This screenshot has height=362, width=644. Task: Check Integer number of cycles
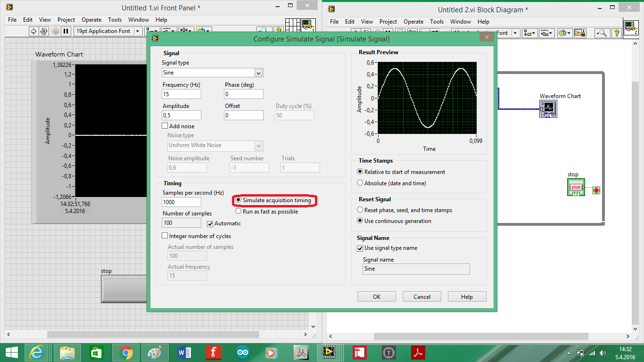[165, 236]
